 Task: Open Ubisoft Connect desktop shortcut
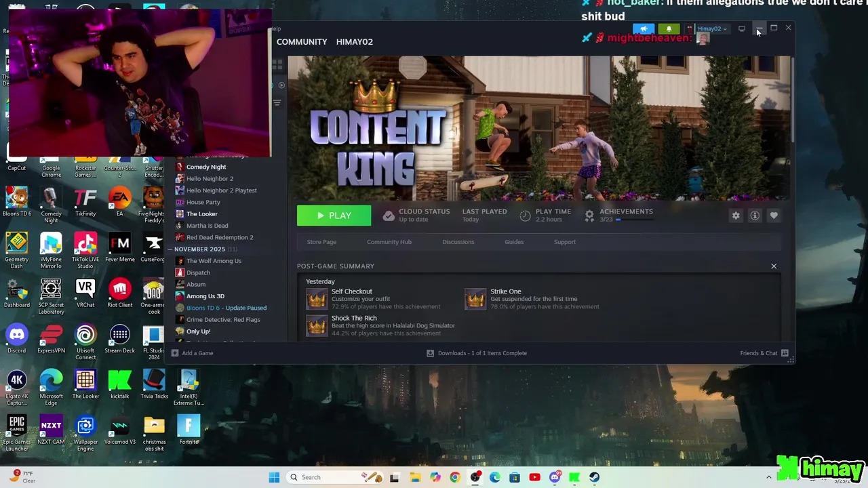pyautogui.click(x=85, y=342)
